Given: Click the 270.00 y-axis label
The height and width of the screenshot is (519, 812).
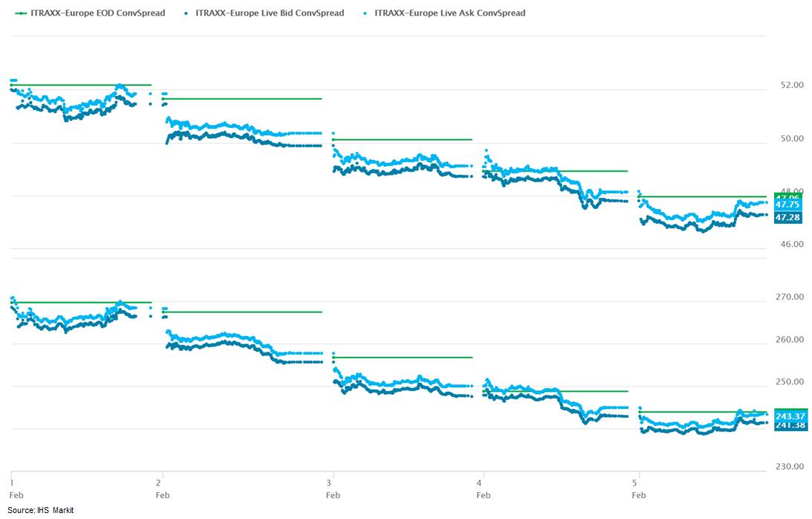Looking at the screenshot, I should coord(787,297).
